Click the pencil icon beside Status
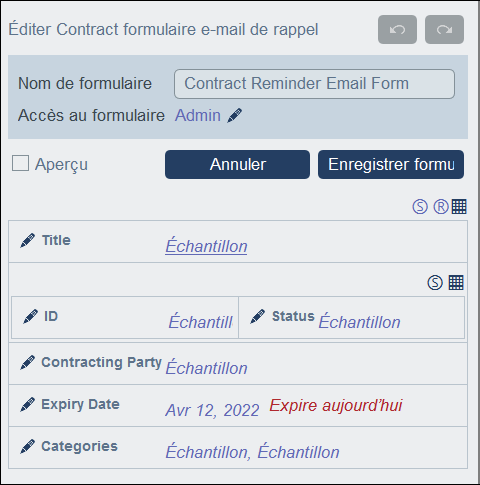The width and height of the screenshot is (480, 485). coord(258,316)
